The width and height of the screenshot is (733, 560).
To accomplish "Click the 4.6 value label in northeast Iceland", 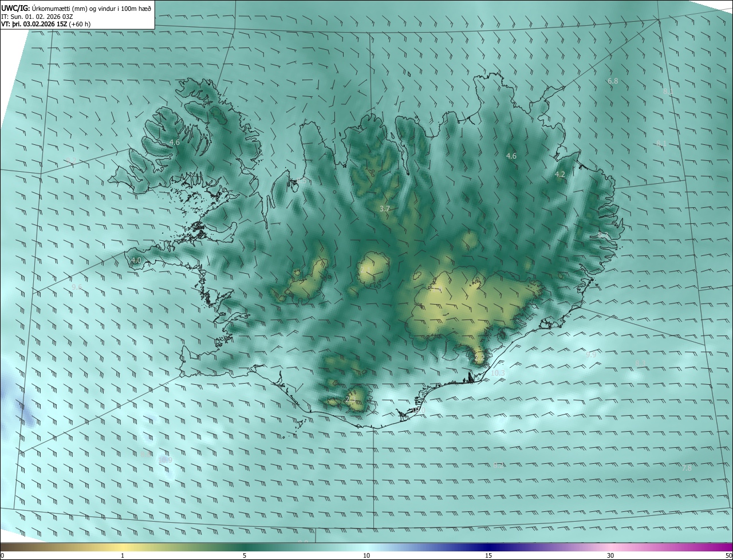I will [x=511, y=156].
